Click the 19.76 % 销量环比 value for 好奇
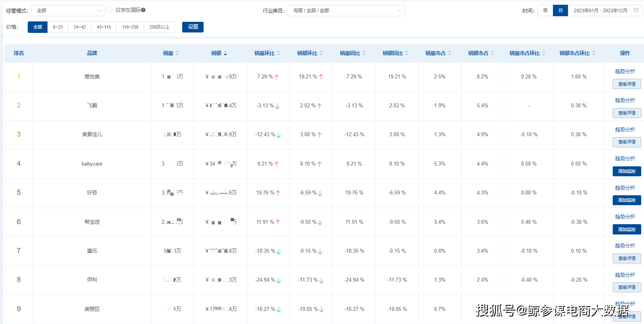The width and height of the screenshot is (644, 324). coord(265,192)
